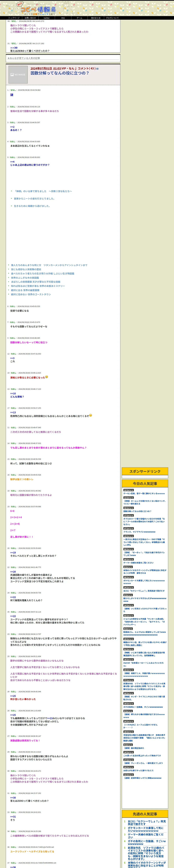Open sidebar article ジョジョの奇妙な七不思議
The width and height of the screenshot is (174, 868).
click(145, 621)
